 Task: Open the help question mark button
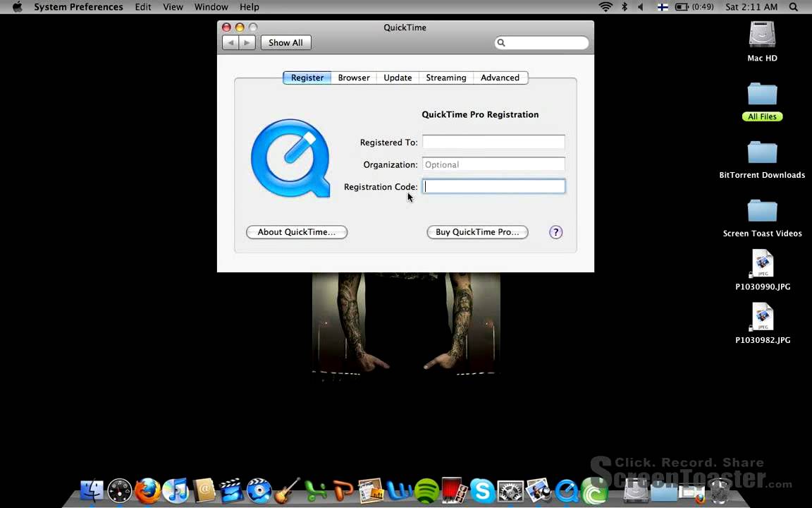(555, 232)
